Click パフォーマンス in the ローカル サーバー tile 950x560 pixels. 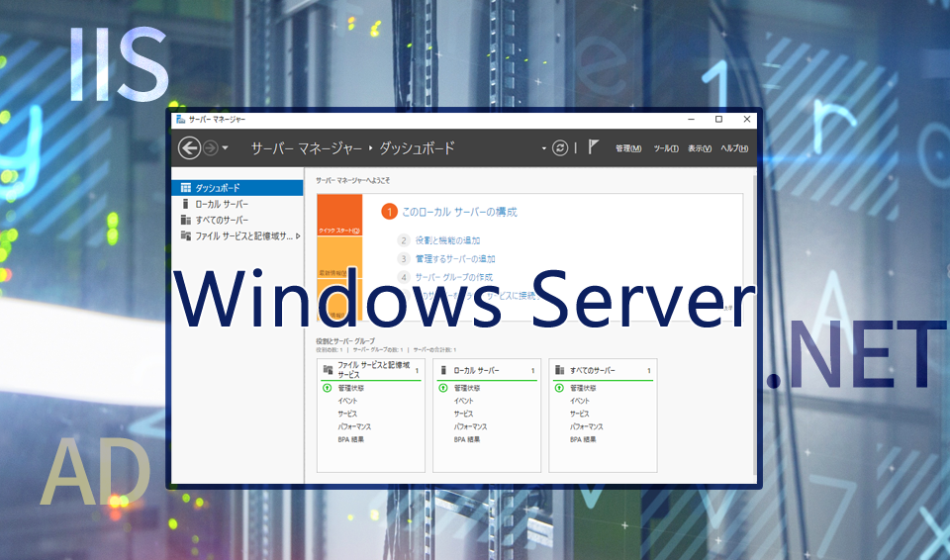[x=471, y=426]
